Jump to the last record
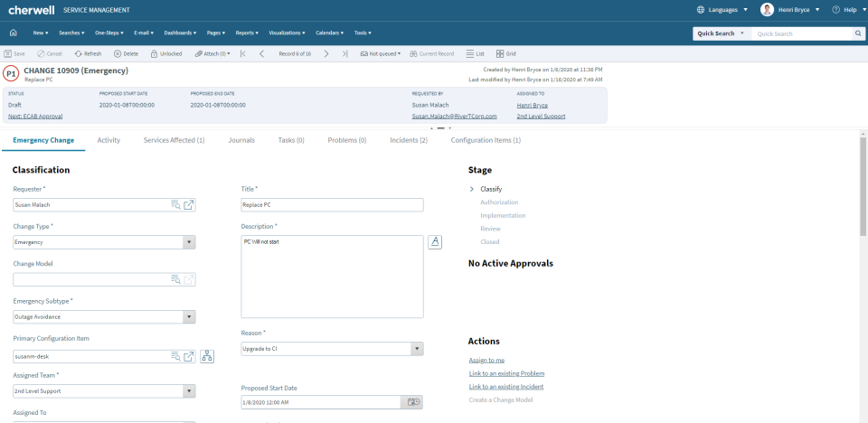The width and height of the screenshot is (868, 423). pyautogui.click(x=345, y=53)
